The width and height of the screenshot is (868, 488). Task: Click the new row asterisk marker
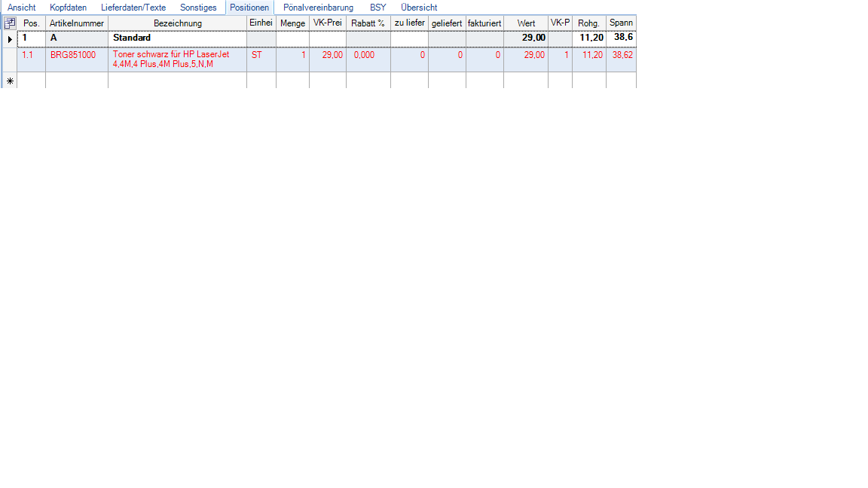click(10, 81)
